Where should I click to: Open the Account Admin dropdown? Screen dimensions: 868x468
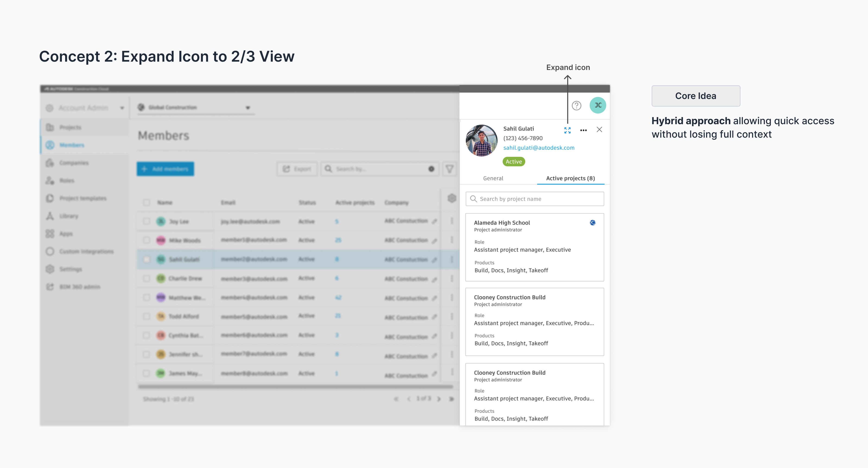85,108
